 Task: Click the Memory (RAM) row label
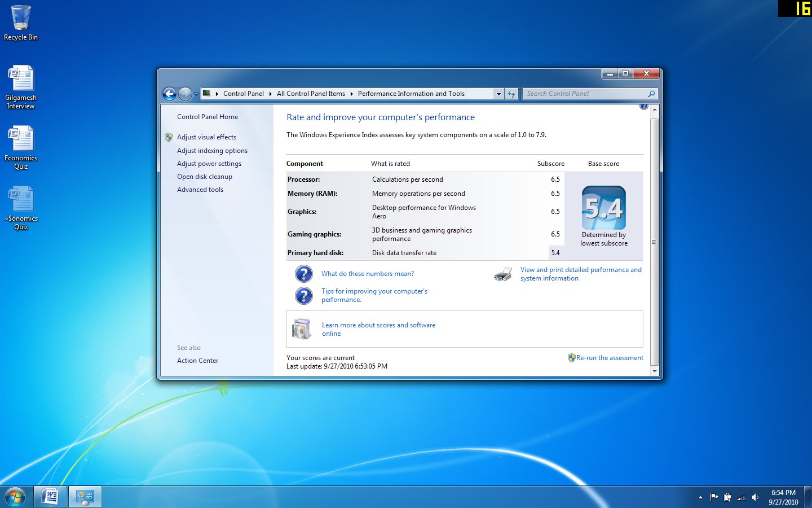coord(312,194)
